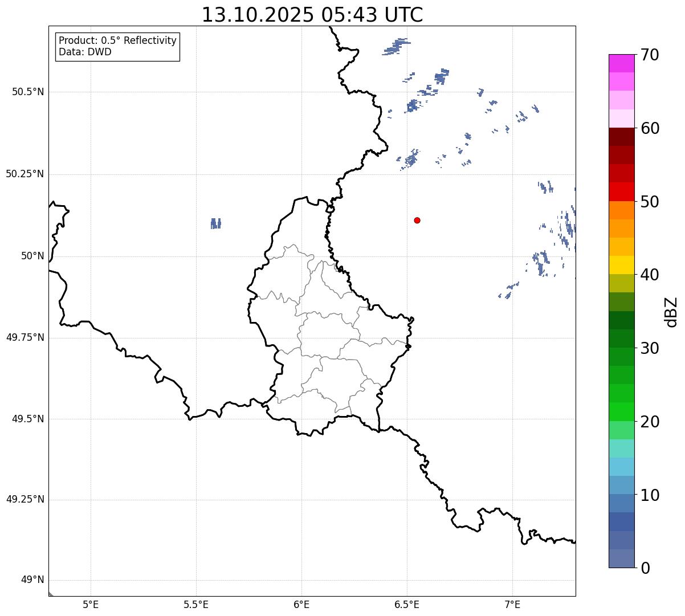Click the 50°N latitude label
The height and width of the screenshot is (616, 685).
32,256
